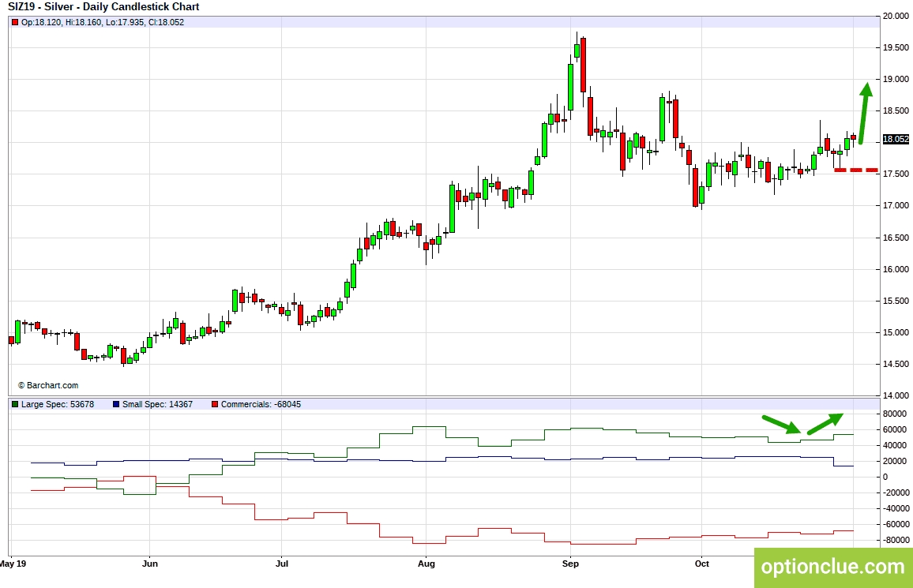Click the 20.000 price axis label
Screen dimensions: 913x588
[x=896, y=16]
